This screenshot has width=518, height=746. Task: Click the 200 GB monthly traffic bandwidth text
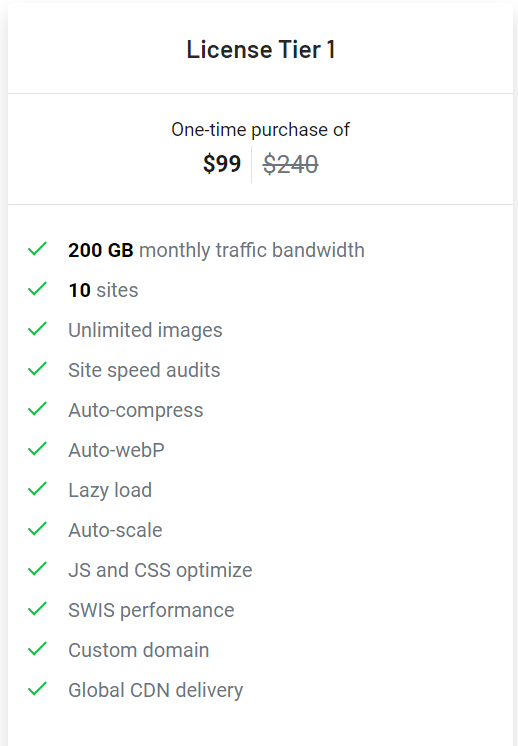click(216, 250)
